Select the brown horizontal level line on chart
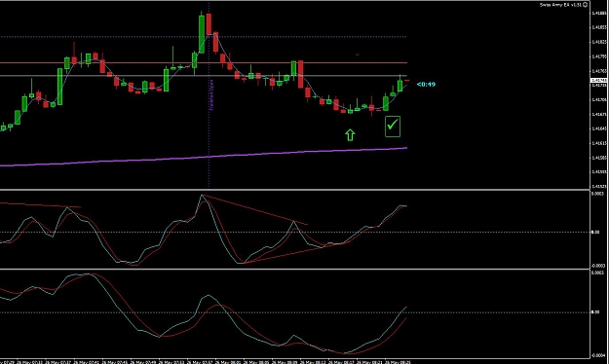The height and width of the screenshot is (364, 609). tap(204, 62)
